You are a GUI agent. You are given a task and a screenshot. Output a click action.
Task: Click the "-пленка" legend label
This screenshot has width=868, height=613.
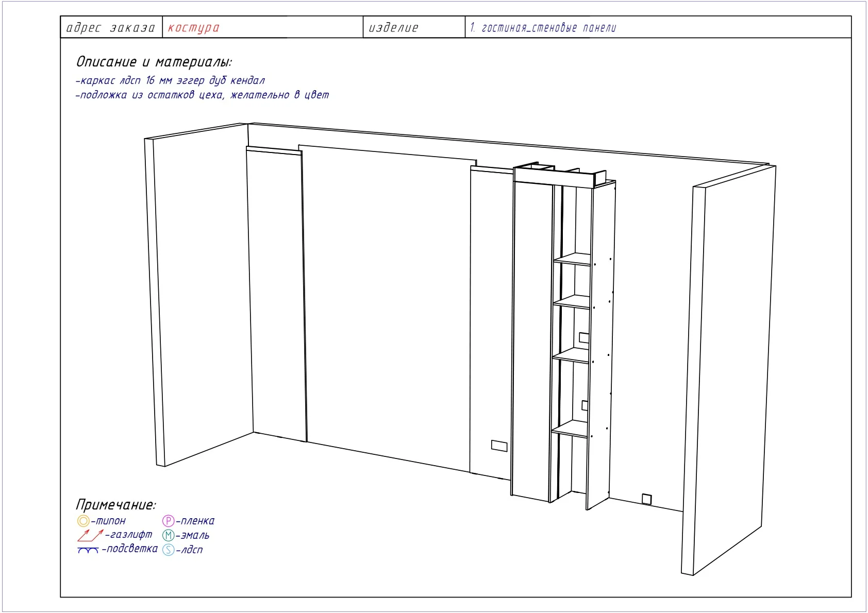tap(195, 521)
